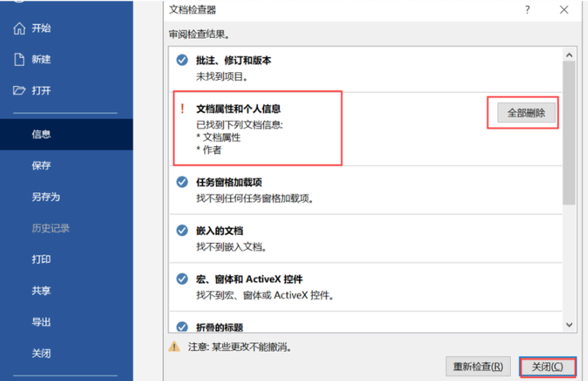Open 历史记录 in the sidebar
Viewport: 588px width, 381px height.
pyautogui.click(x=50, y=228)
